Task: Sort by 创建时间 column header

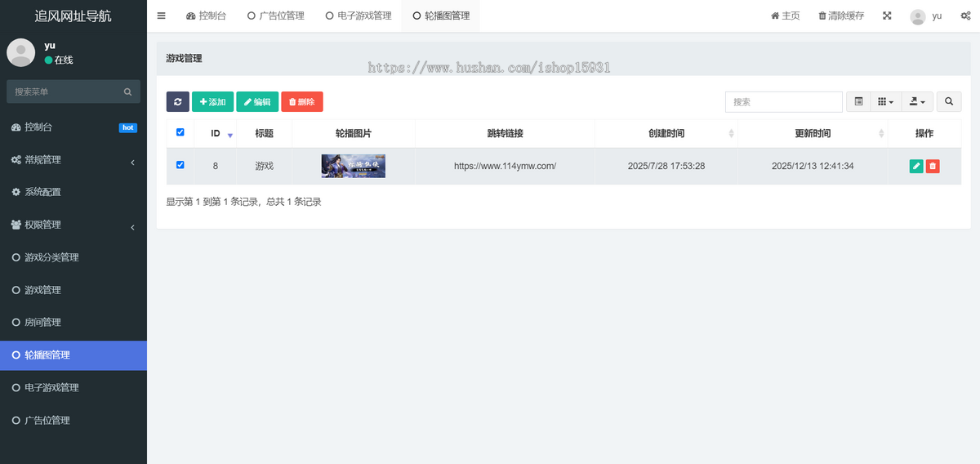Action: coord(666,133)
